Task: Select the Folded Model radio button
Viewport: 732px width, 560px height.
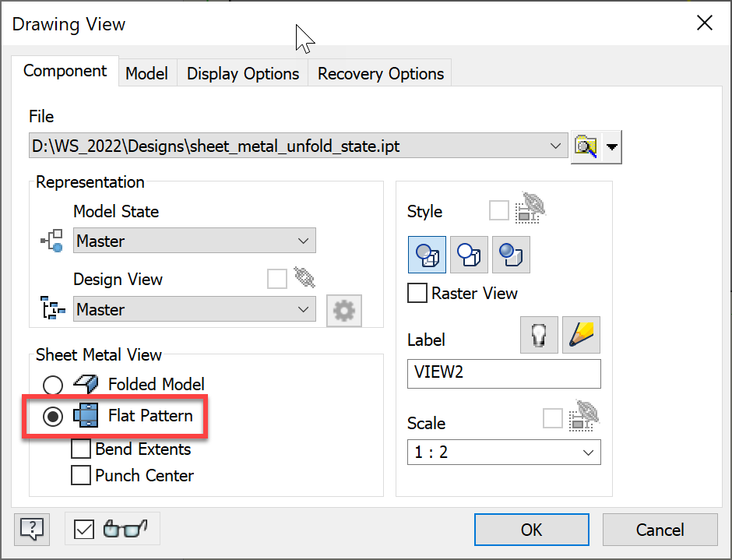Action: click(x=52, y=385)
